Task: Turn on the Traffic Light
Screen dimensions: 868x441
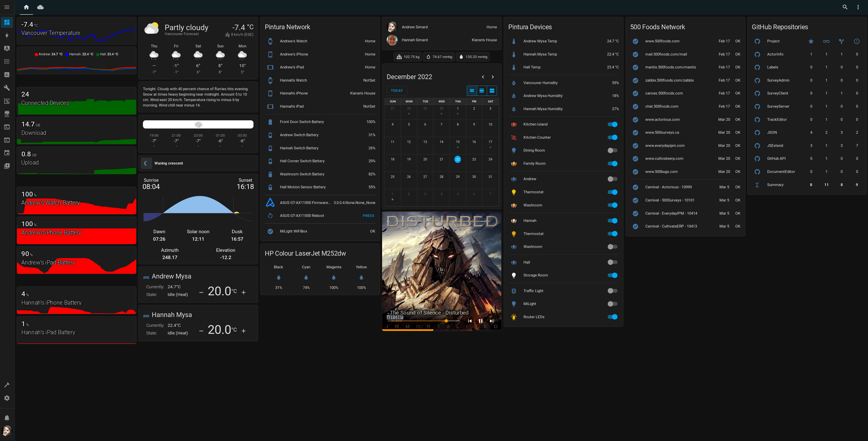Action: pyautogui.click(x=612, y=291)
